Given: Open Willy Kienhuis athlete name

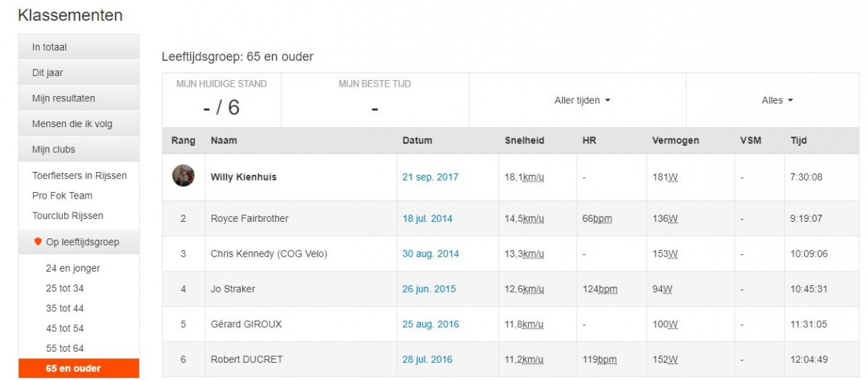Looking at the screenshot, I should [x=244, y=177].
